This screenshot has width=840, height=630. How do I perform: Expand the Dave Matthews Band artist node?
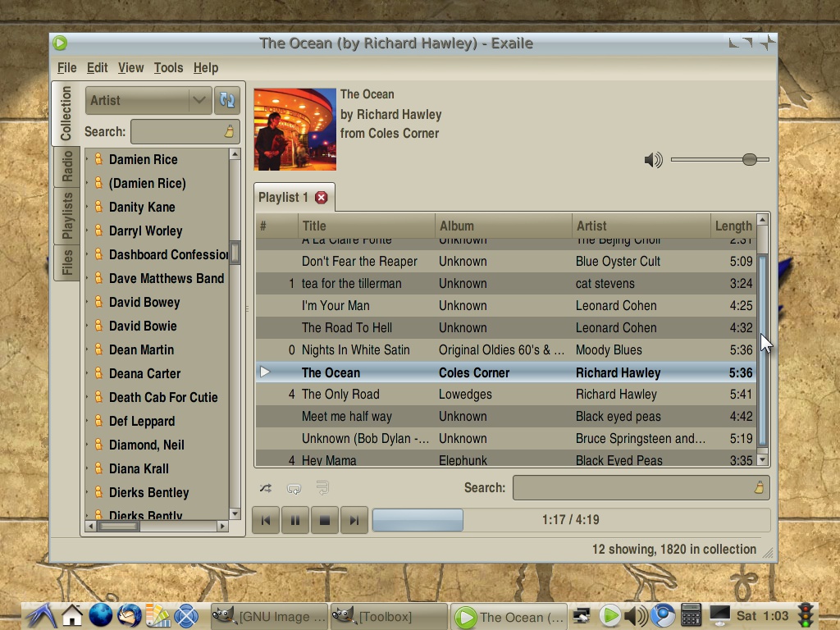coord(87,278)
